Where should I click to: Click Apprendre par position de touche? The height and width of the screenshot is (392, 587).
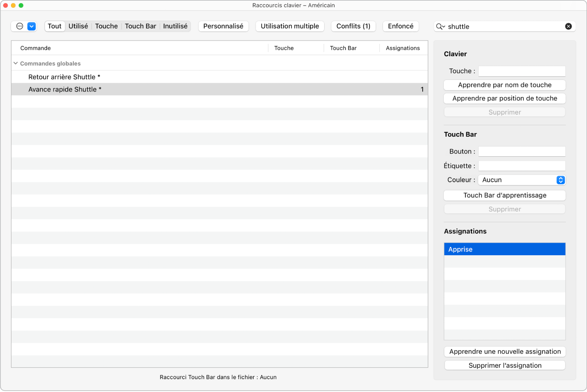505,98
